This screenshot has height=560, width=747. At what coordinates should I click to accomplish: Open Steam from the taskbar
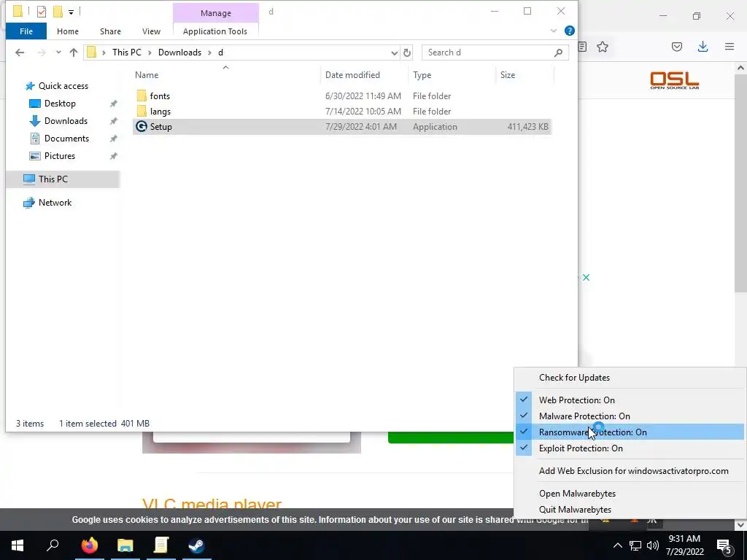196,545
